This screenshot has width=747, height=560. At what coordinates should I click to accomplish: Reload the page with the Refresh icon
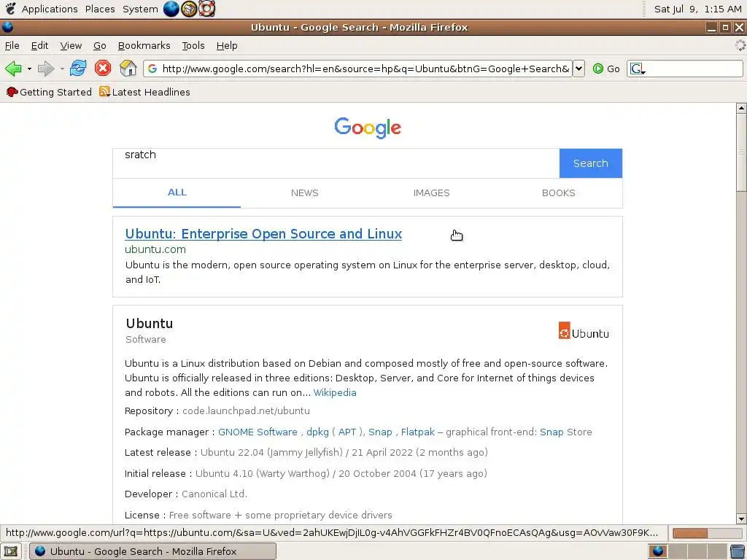pos(77,68)
